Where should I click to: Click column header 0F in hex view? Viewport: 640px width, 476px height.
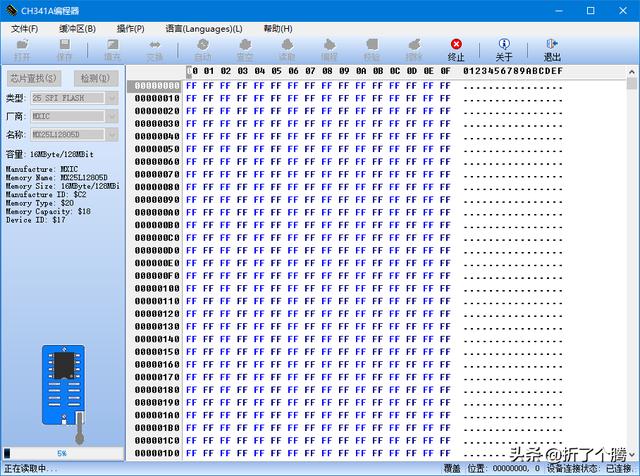445,71
